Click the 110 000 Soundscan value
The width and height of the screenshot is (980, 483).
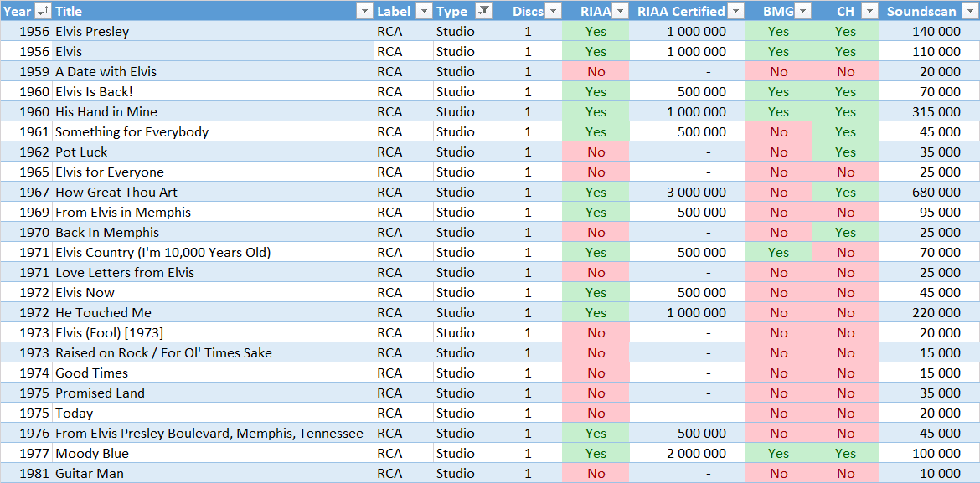(x=930, y=51)
